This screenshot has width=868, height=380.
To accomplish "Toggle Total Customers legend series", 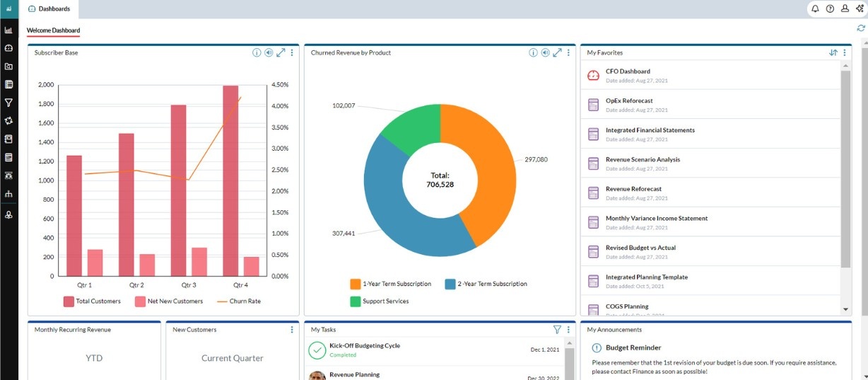I will pos(92,301).
